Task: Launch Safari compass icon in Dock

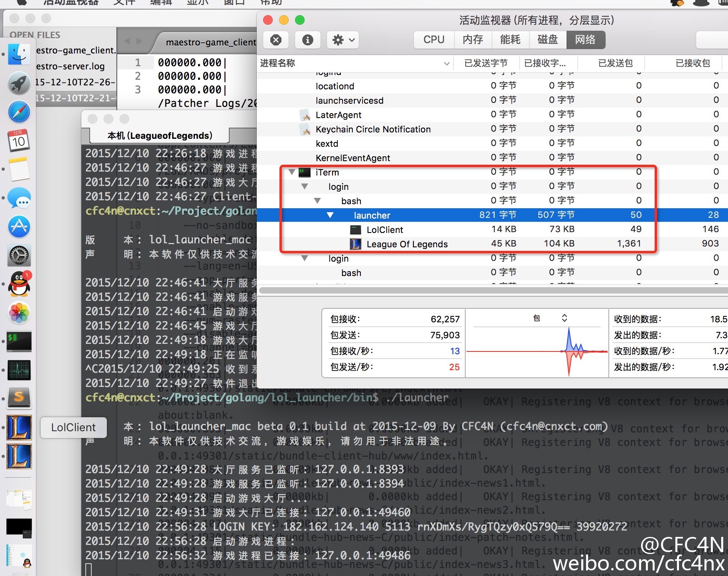Action: [x=19, y=112]
